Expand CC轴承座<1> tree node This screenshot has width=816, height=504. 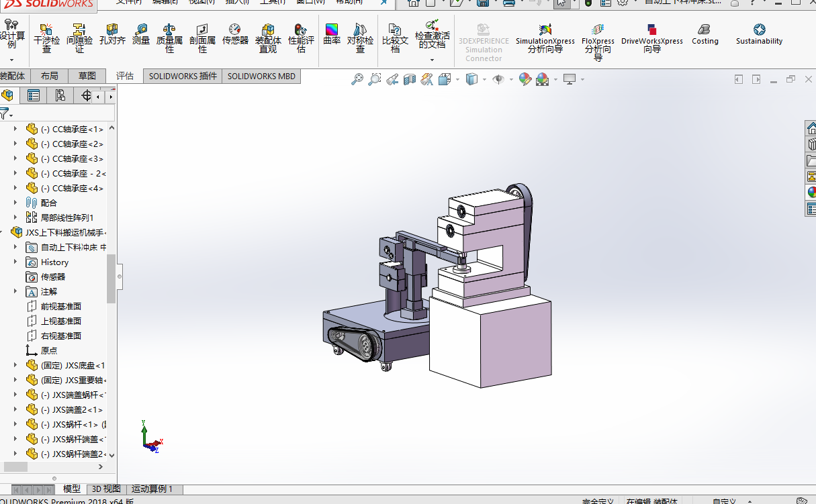15,129
